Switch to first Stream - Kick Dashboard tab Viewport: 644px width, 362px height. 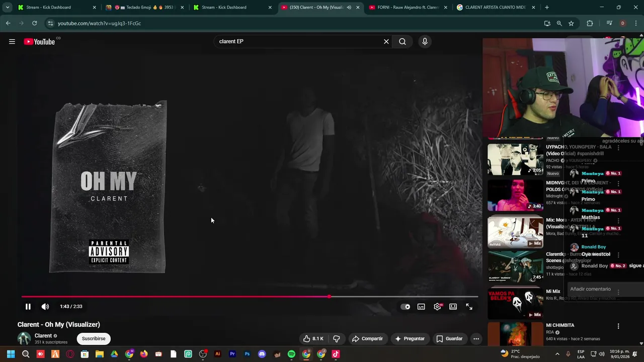53,8
